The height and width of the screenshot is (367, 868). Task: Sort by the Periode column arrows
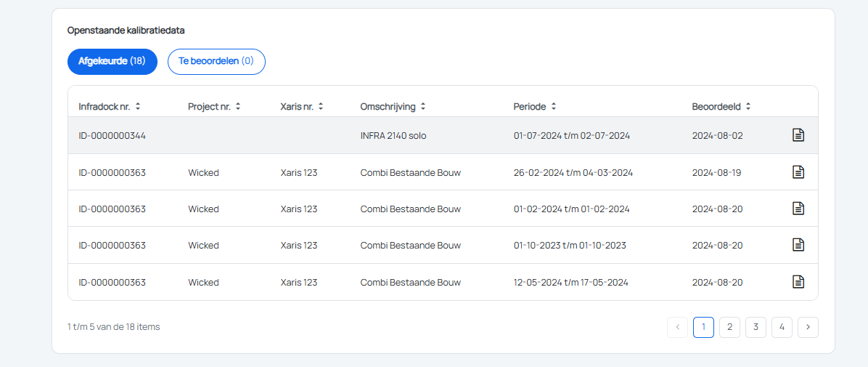pyautogui.click(x=554, y=106)
